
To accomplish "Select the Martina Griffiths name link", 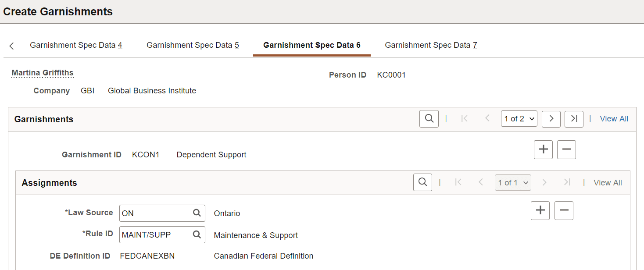I will [x=42, y=72].
